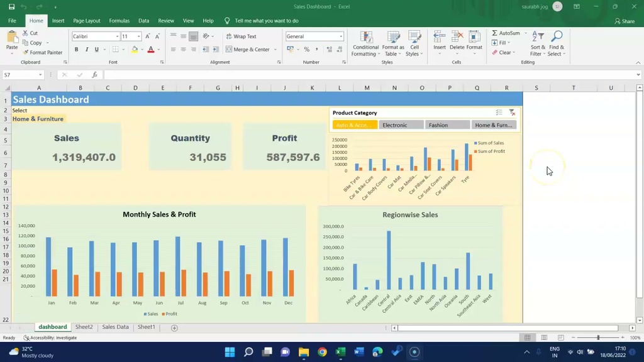Image resolution: width=644 pixels, height=362 pixels.
Task: Open the Font size dropdown
Action: (x=138, y=36)
